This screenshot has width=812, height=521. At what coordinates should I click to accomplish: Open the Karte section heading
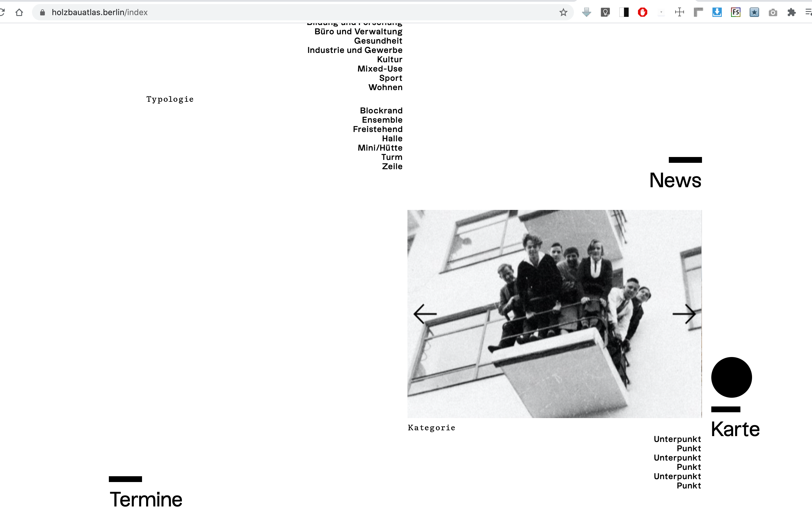[x=735, y=429]
